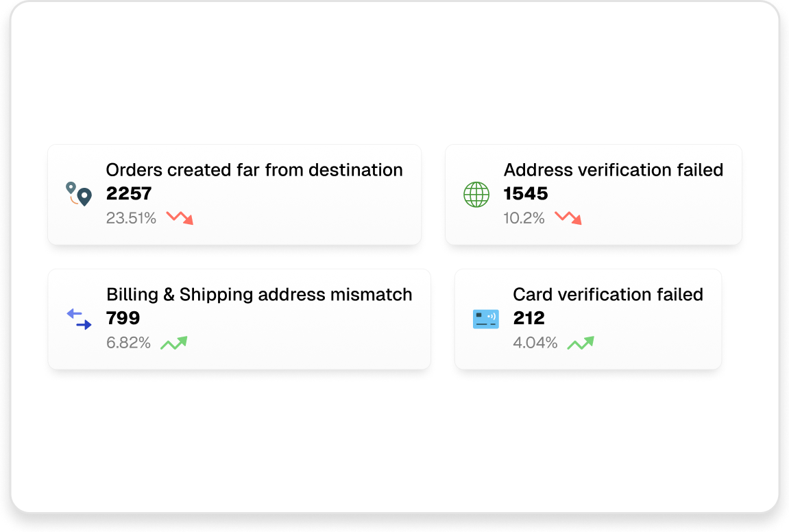Click the green trend arrow beside 4.04%

pos(580,342)
